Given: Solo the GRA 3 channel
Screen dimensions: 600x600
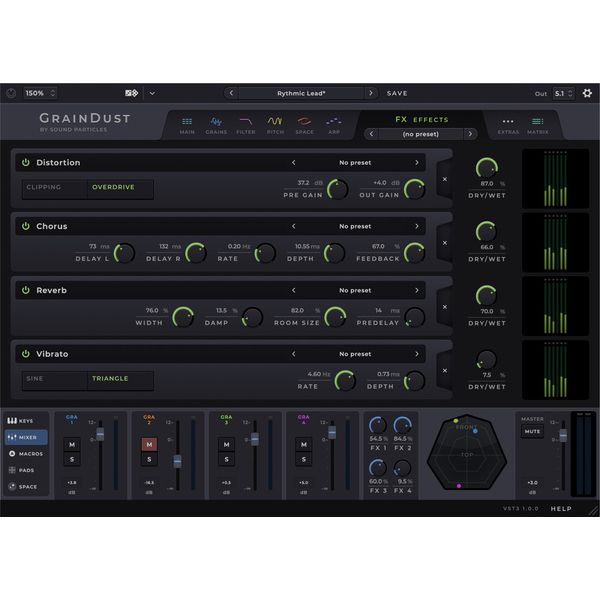Looking at the screenshot, I should point(227,459).
